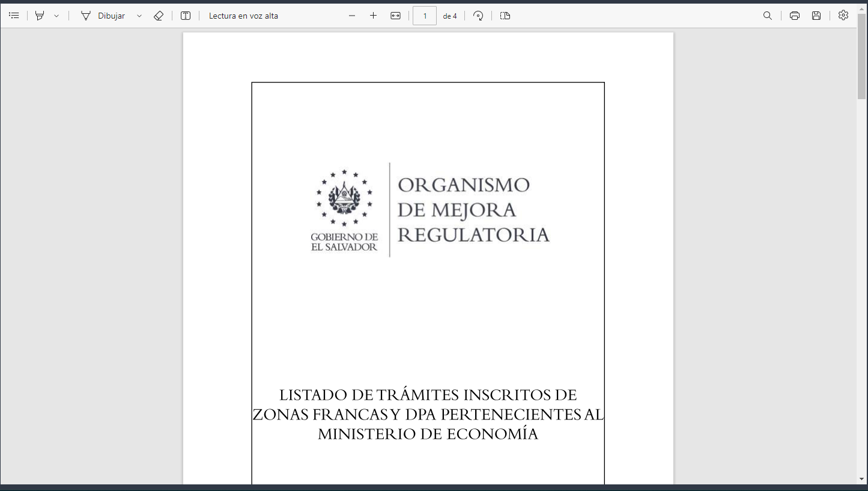The width and height of the screenshot is (868, 491).
Task: Save the PDF file
Action: [816, 16]
